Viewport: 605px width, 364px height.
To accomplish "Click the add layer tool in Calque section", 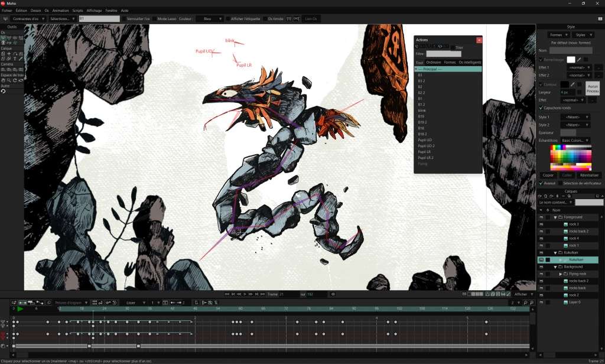I will pos(9,54).
